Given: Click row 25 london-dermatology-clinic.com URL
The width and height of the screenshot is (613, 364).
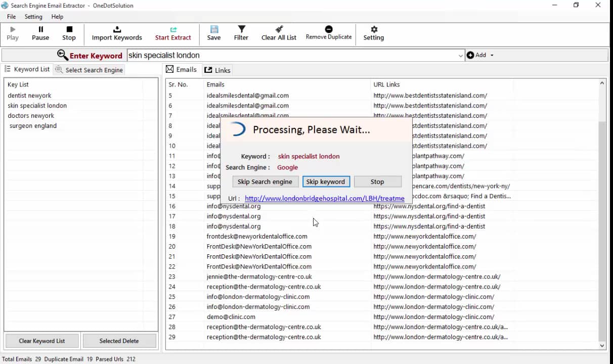Looking at the screenshot, I should [x=434, y=297].
